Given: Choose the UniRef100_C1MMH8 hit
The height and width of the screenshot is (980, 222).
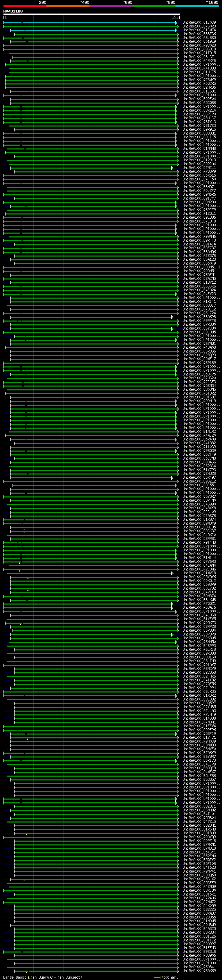Looking at the screenshot, I should 199,149.
